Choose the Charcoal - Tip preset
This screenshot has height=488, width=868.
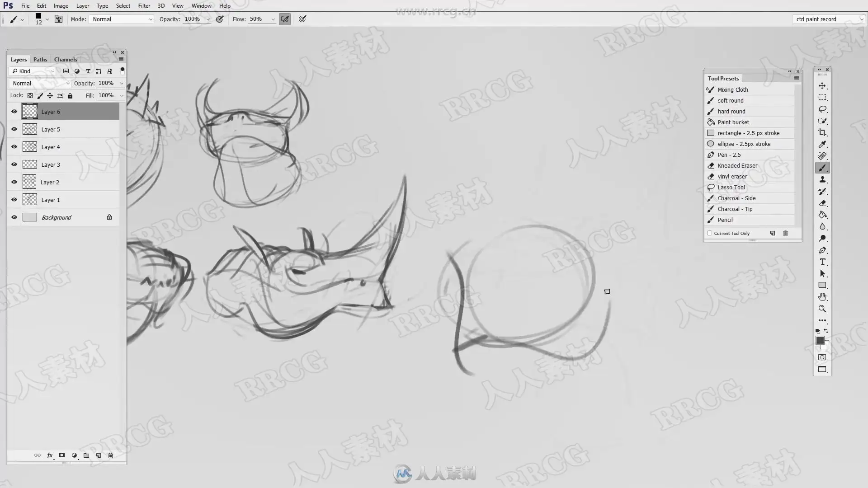tap(735, 209)
